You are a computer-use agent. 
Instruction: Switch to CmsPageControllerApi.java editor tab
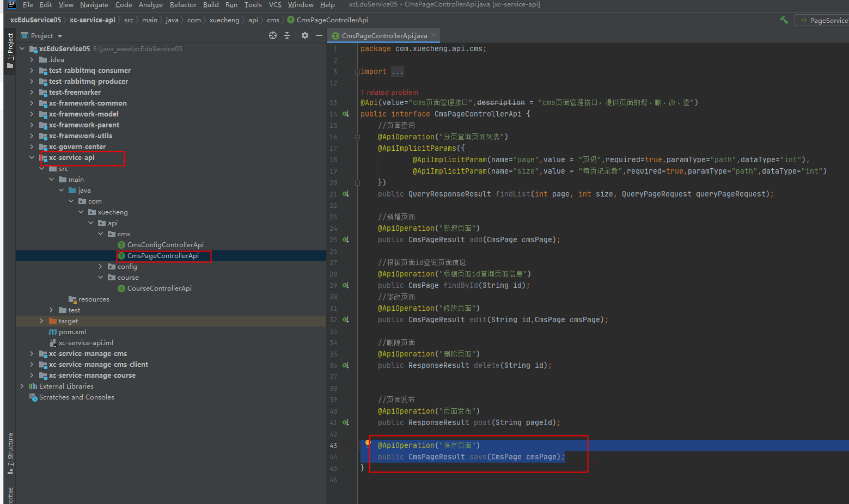tap(384, 36)
